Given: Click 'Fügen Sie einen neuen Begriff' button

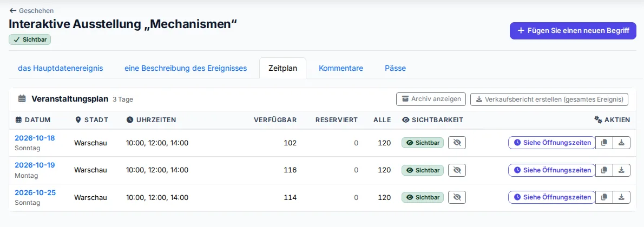Looking at the screenshot, I should tap(573, 31).
